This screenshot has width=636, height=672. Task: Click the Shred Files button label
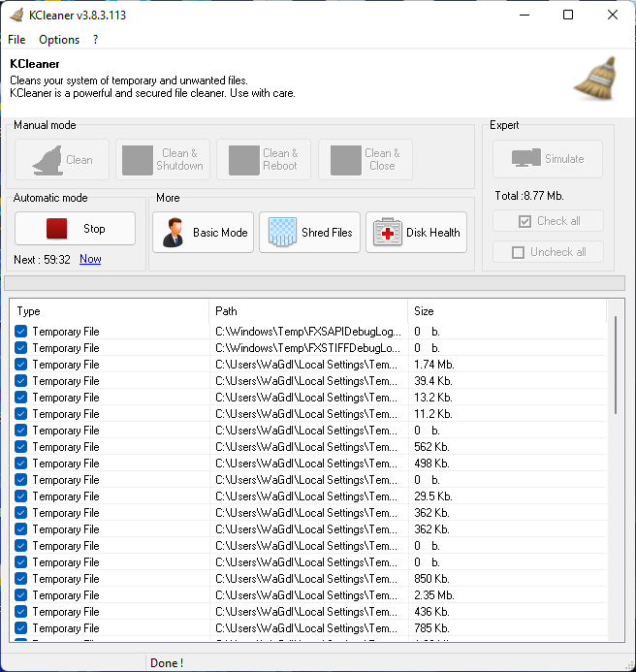click(327, 233)
